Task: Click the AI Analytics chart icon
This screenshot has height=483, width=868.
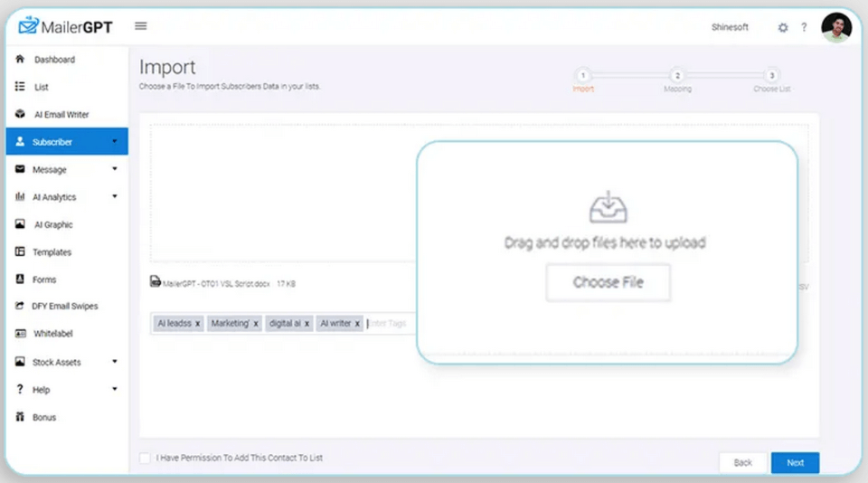Action: click(20, 196)
